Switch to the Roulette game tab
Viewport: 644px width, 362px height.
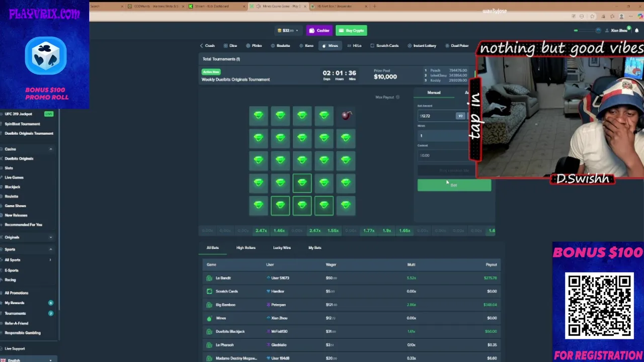click(x=280, y=46)
